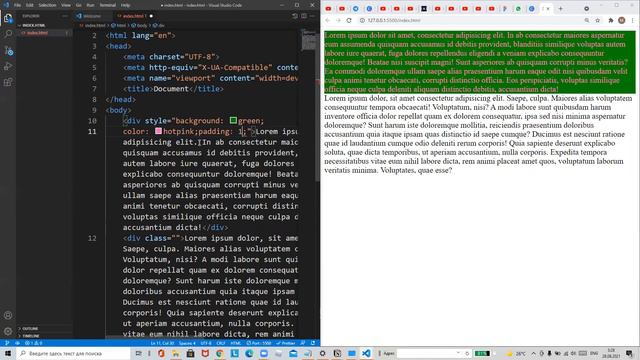Open the html breadcrumb
Image resolution: width=640 pixels, height=360 pixels.
pyautogui.click(x=119, y=25)
